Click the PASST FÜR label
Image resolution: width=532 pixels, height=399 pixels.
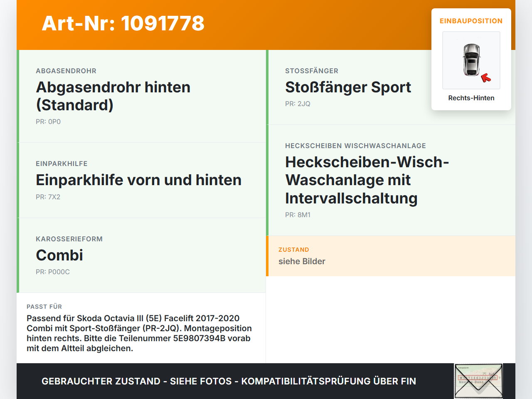(x=44, y=307)
